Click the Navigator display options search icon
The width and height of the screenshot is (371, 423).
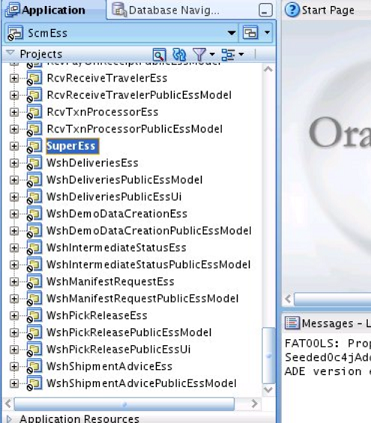pyautogui.click(x=159, y=54)
